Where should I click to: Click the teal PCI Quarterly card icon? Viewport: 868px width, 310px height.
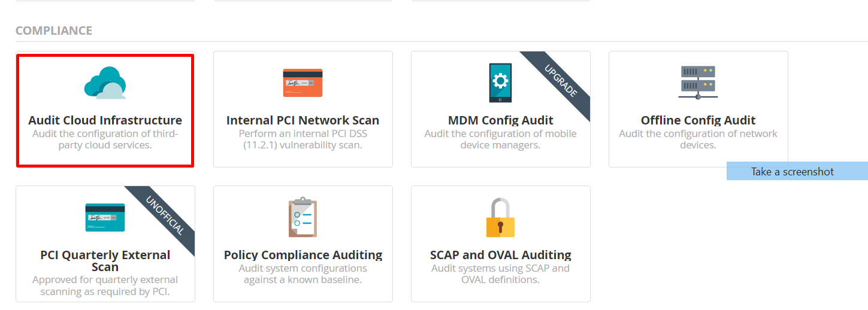(x=105, y=217)
